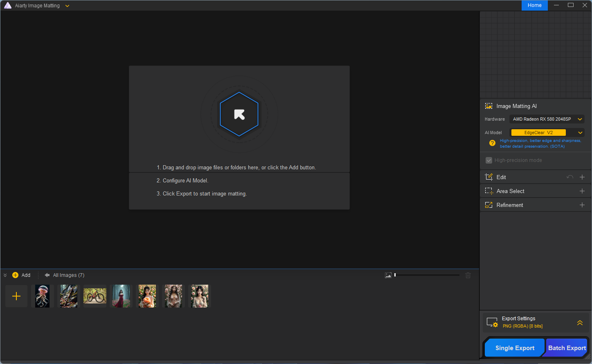This screenshot has width=592, height=364.
Task: Toggle the High-precision mode checkbox
Action: click(488, 160)
